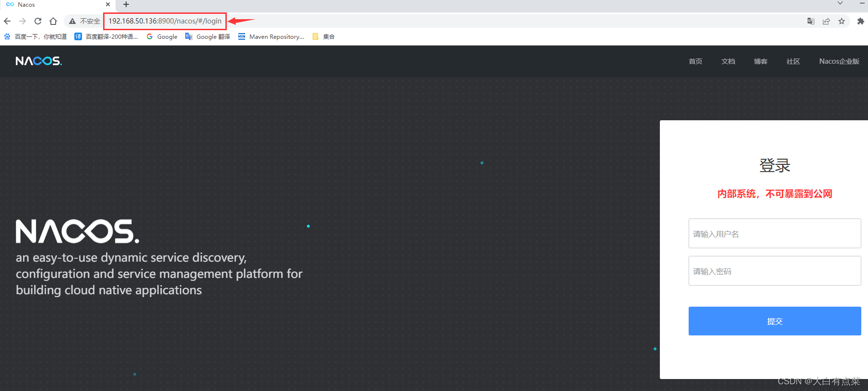Click the browser back arrow
Viewport: 868px width, 391px height.
coord(7,21)
